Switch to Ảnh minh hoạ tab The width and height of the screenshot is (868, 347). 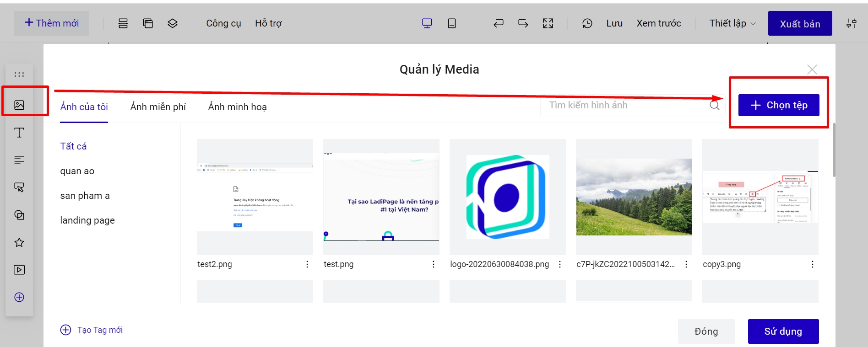click(x=237, y=107)
